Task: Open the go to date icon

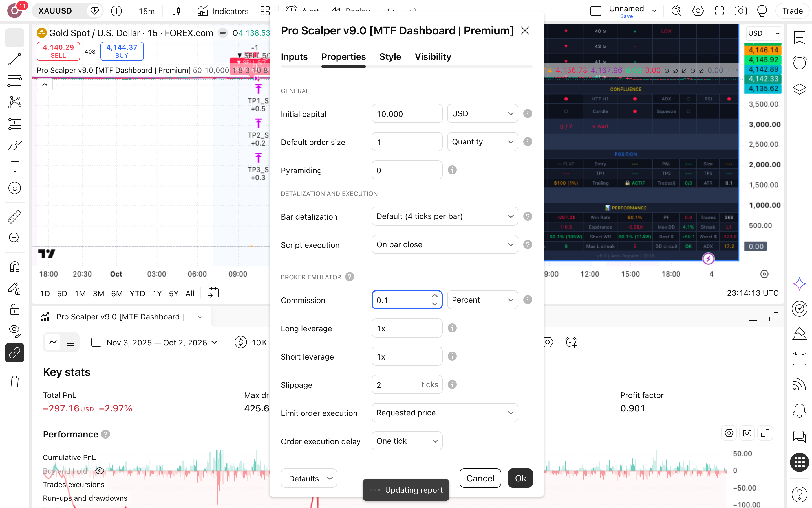Action: (x=213, y=293)
